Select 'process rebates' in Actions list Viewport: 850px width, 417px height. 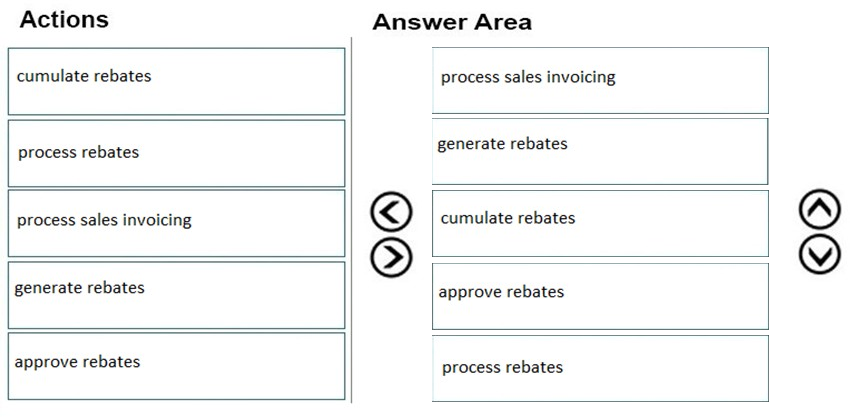click(x=176, y=153)
